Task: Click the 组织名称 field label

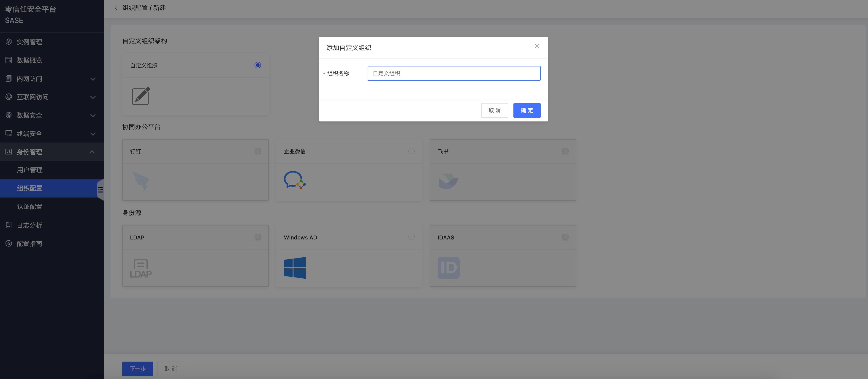Action: pos(338,73)
